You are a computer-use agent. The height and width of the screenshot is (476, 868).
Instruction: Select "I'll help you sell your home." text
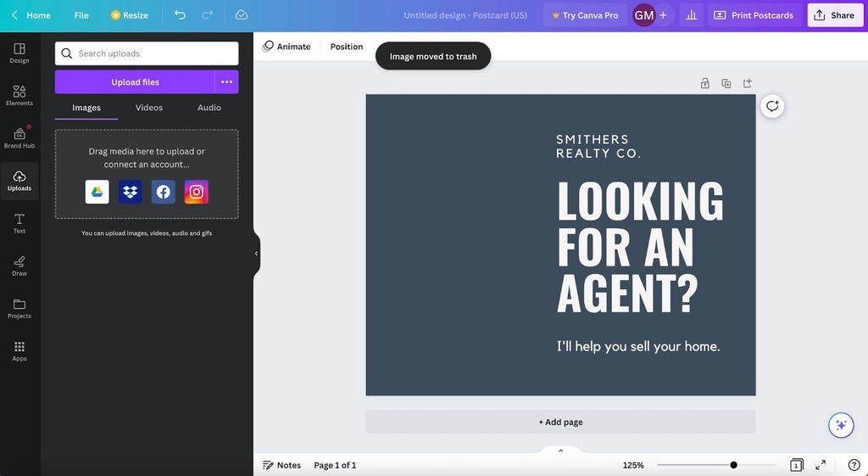(638, 346)
